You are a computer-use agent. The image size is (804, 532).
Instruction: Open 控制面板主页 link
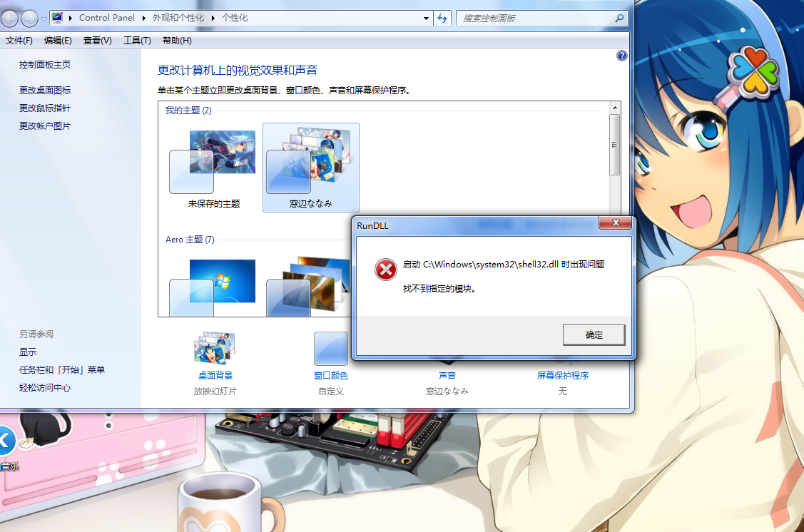[x=45, y=65]
